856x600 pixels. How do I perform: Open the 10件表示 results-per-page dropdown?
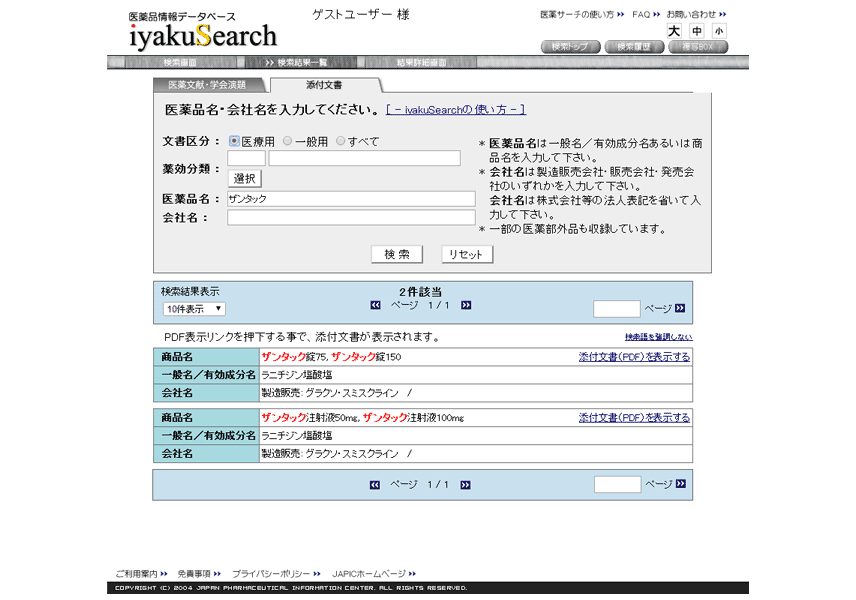point(194,309)
